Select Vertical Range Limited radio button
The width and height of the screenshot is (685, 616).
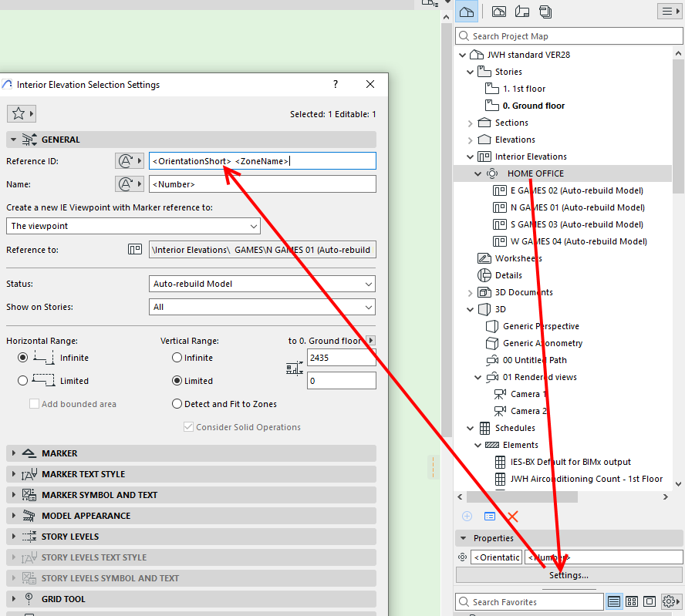tap(177, 381)
